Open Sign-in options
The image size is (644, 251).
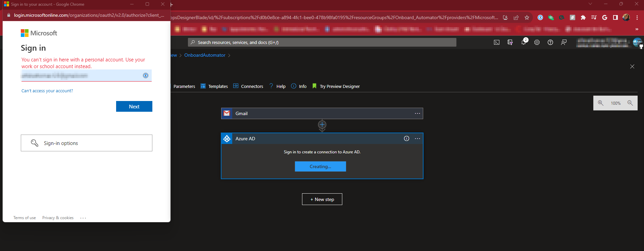[87, 143]
